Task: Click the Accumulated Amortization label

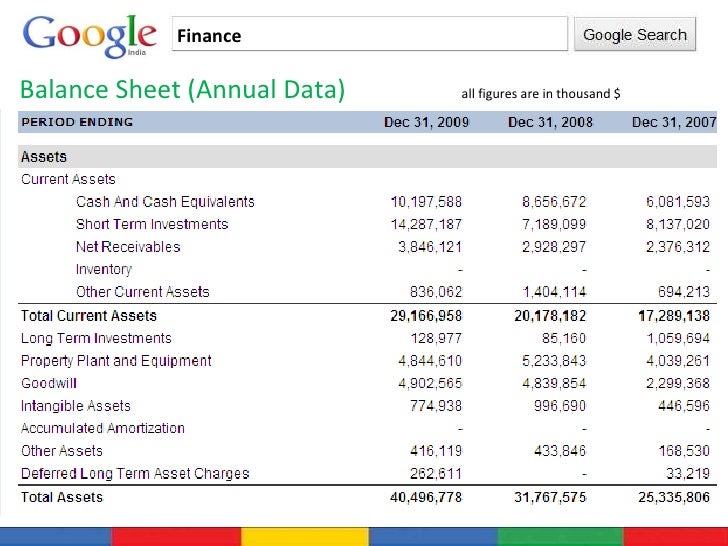Action: [103, 428]
